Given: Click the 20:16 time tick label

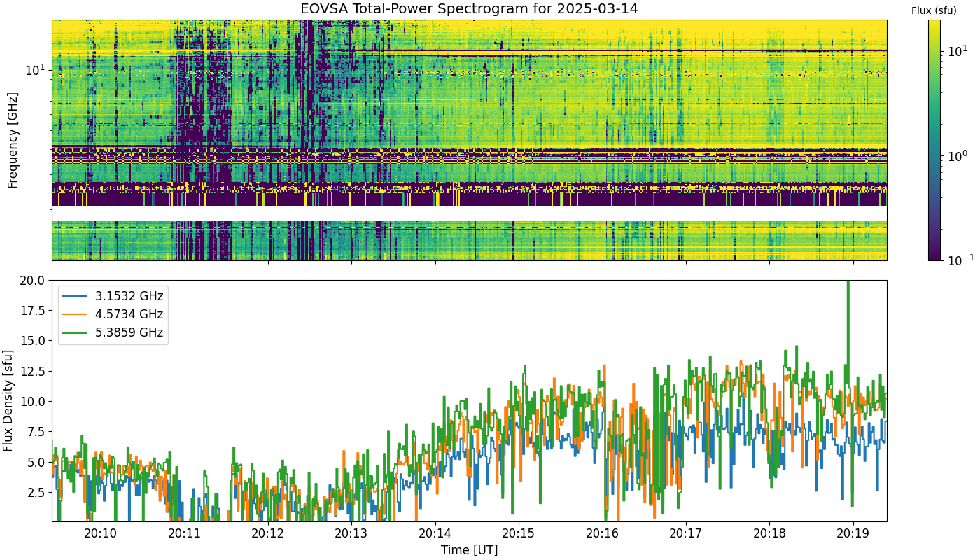Looking at the screenshot, I should tap(603, 534).
